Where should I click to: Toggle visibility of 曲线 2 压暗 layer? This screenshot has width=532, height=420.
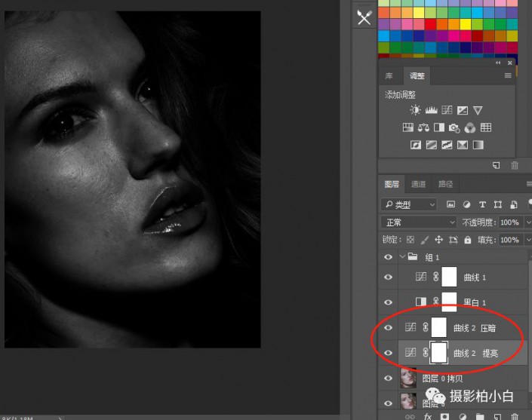point(389,328)
